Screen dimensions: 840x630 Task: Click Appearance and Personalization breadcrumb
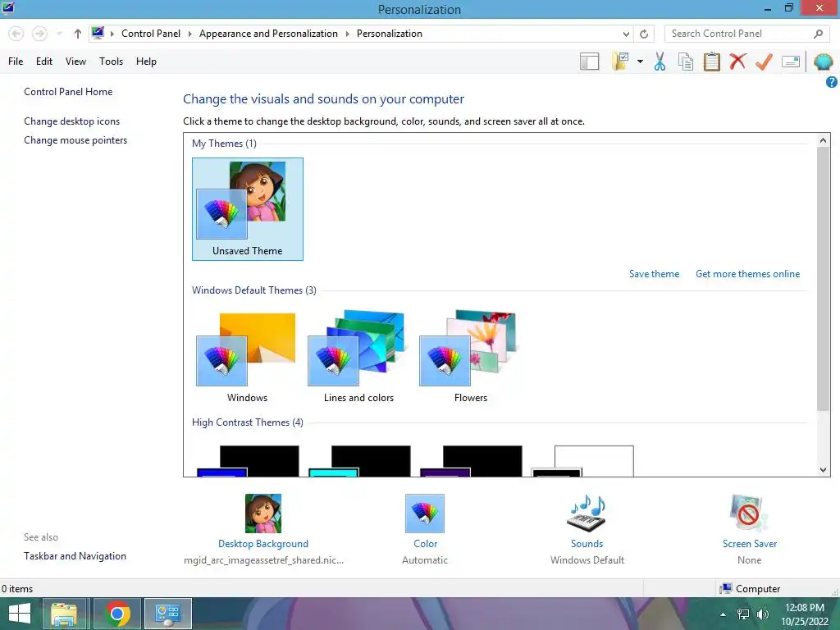click(268, 34)
